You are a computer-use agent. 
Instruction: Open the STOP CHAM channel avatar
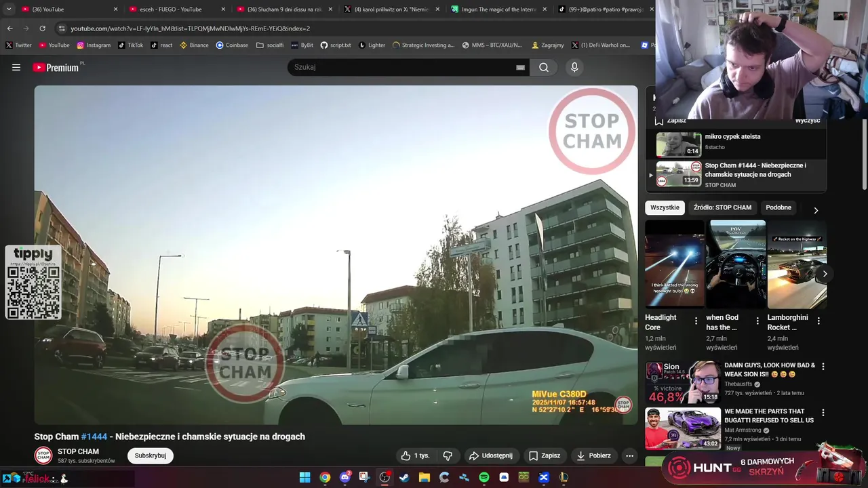(x=43, y=455)
